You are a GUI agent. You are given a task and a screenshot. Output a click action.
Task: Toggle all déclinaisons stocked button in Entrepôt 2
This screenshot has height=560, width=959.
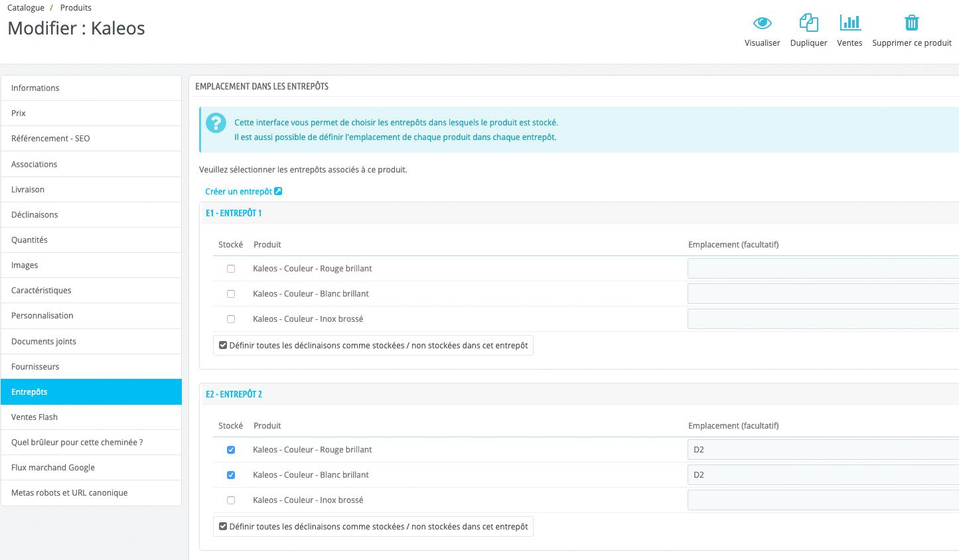point(373,527)
